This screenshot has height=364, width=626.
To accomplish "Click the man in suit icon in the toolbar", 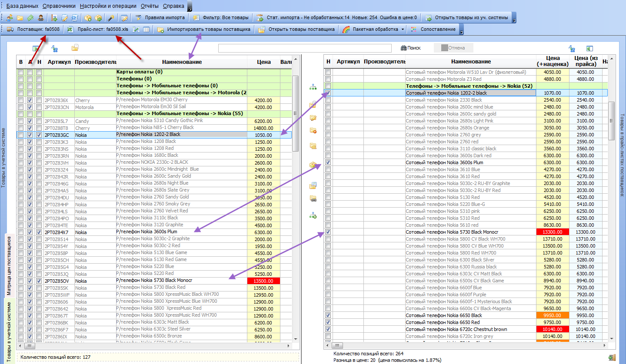I will click(40, 18).
